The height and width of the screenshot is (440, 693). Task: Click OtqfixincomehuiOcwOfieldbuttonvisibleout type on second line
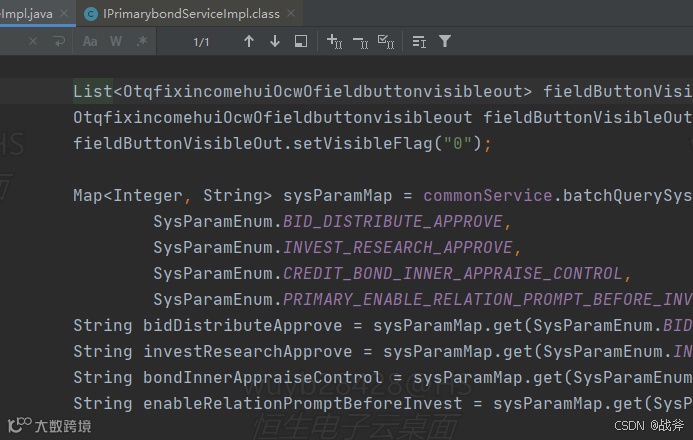(273, 118)
